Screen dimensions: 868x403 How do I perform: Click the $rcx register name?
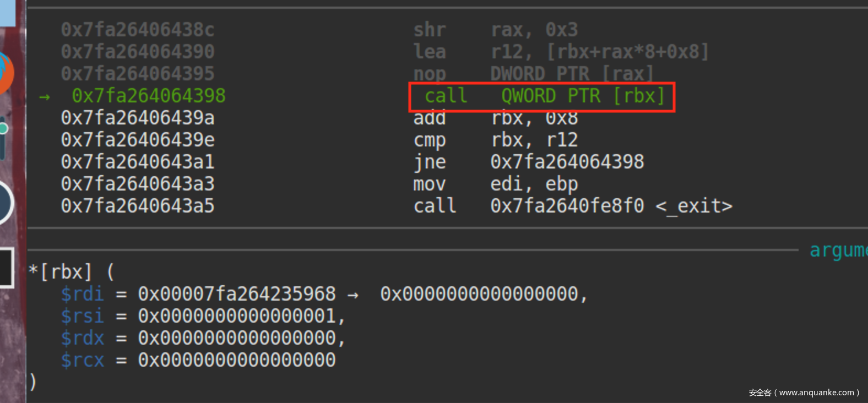click(82, 360)
